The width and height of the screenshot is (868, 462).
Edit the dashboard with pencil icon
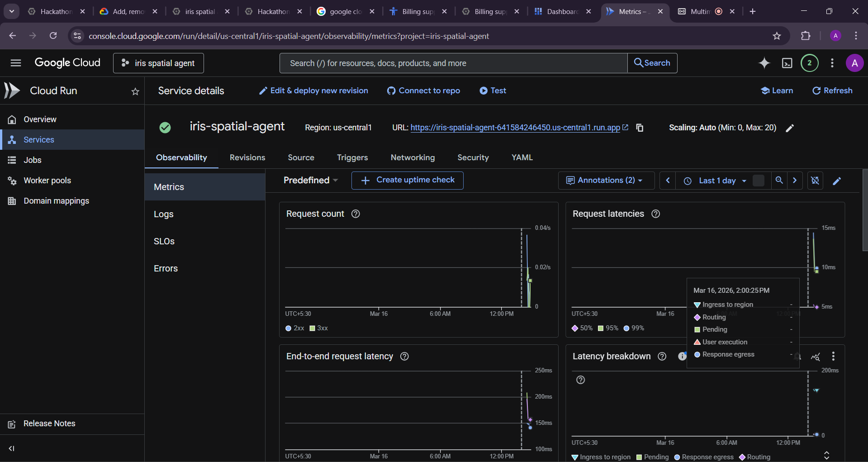click(x=837, y=181)
